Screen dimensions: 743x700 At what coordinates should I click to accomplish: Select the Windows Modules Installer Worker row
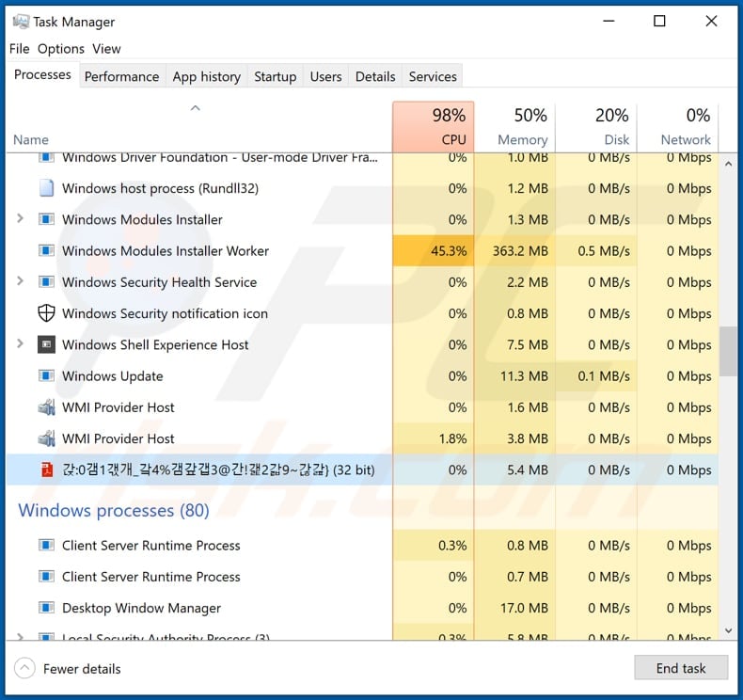(x=362, y=250)
